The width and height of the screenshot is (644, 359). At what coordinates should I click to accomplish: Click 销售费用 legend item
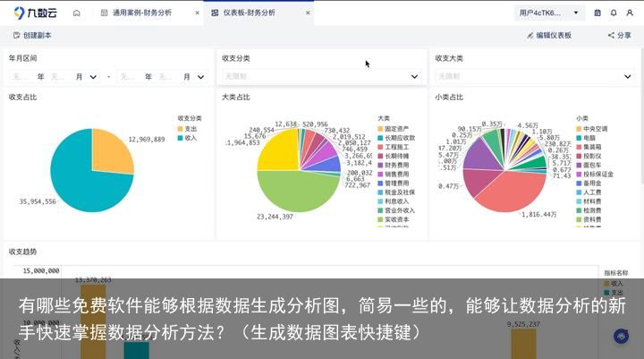point(393,174)
